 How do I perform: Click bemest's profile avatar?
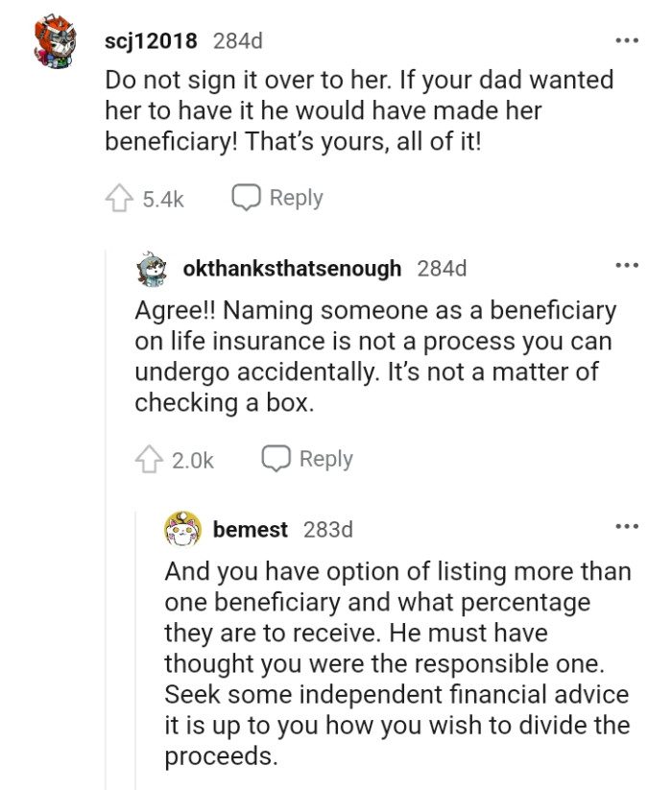[x=180, y=528]
